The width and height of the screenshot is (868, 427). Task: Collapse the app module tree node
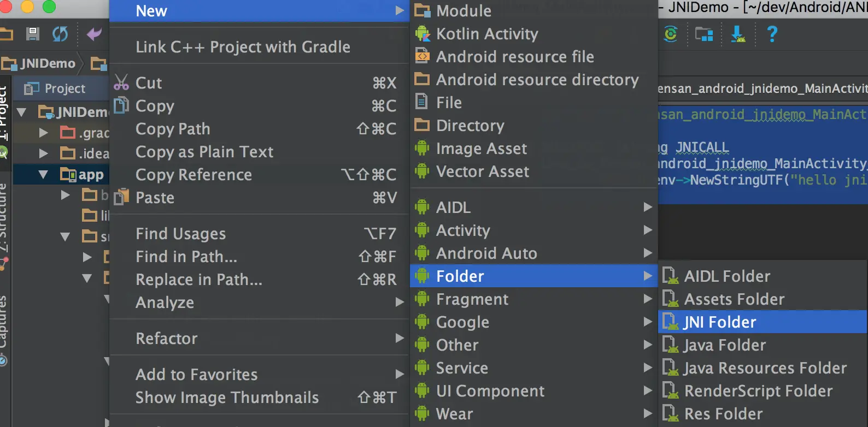click(43, 175)
